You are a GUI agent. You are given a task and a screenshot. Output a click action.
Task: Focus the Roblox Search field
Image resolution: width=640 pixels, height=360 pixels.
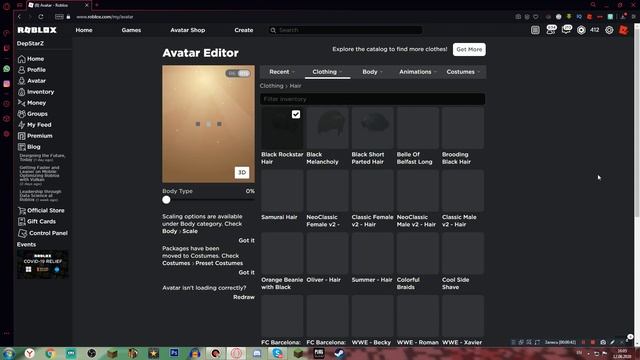346,30
